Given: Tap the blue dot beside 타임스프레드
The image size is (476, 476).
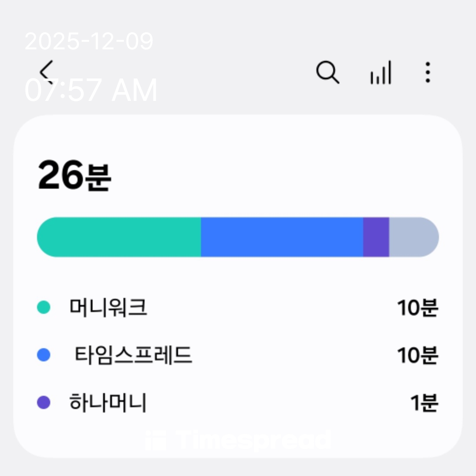Looking at the screenshot, I should (44, 355).
